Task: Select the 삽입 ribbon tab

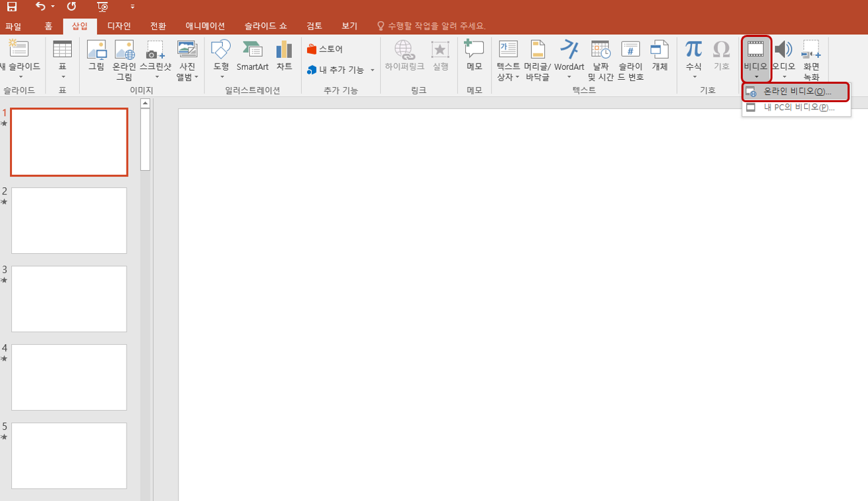Action: tap(80, 26)
